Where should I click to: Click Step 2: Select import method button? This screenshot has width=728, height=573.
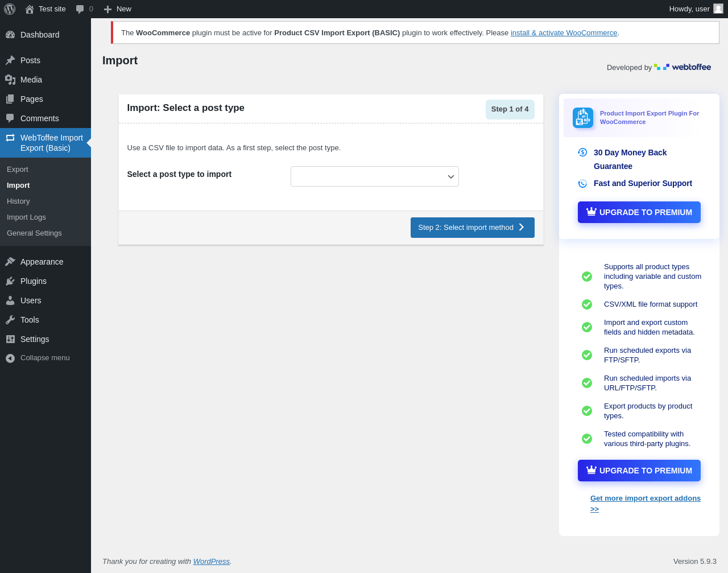click(473, 228)
